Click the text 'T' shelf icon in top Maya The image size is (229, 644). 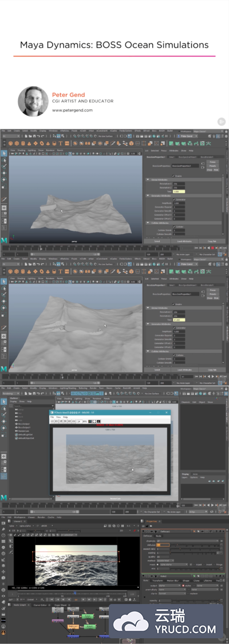(61, 143)
